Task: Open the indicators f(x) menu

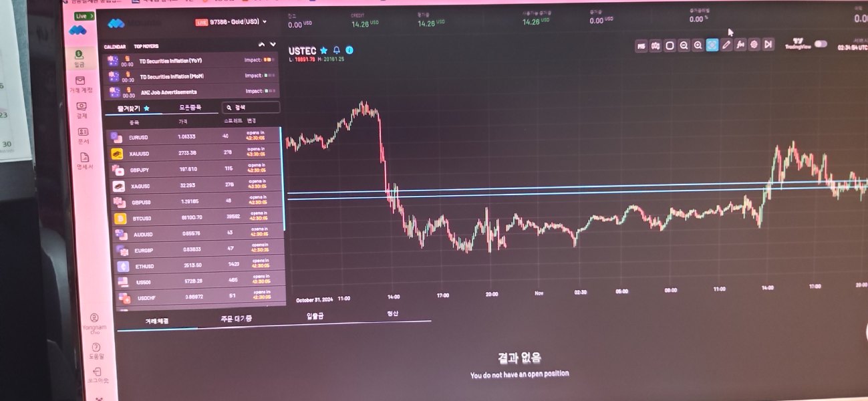Action: (740, 45)
